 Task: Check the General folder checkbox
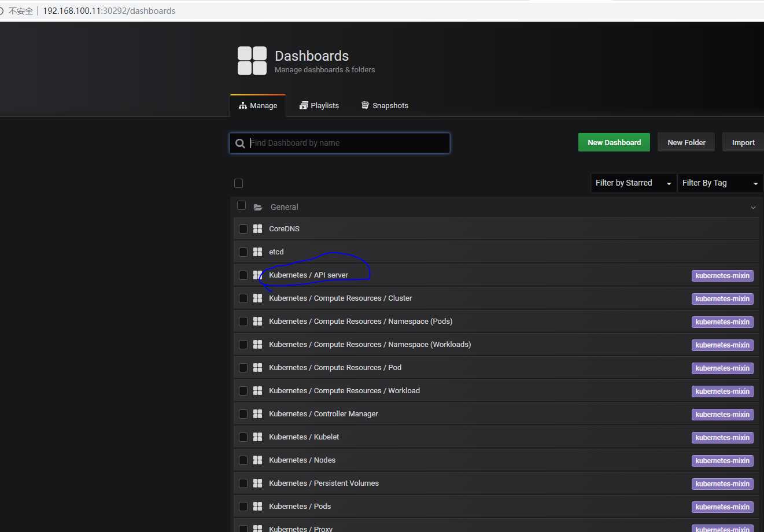(242, 206)
